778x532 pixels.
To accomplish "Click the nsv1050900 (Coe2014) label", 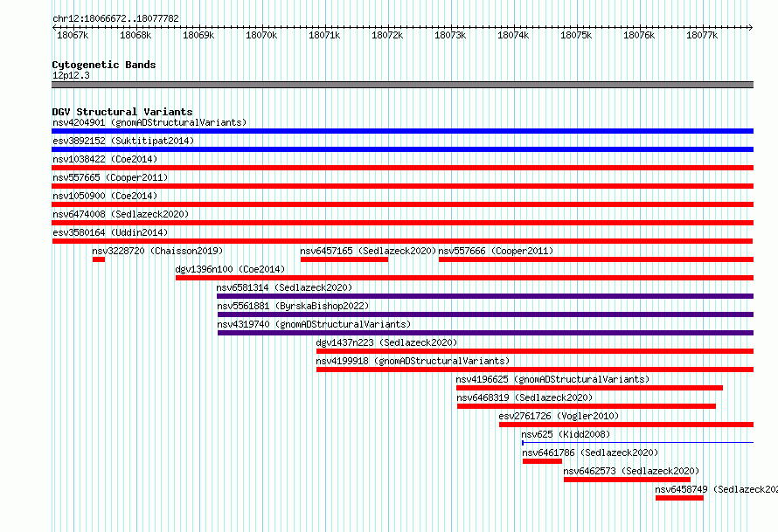I will pyautogui.click(x=105, y=196).
